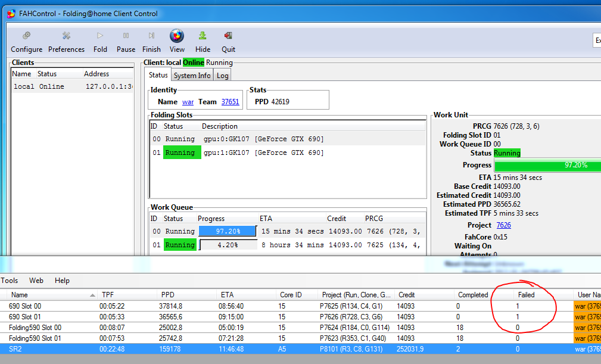Viewport: 601px width, 364px height.
Task: Open the Web menu
Action: pos(36,281)
